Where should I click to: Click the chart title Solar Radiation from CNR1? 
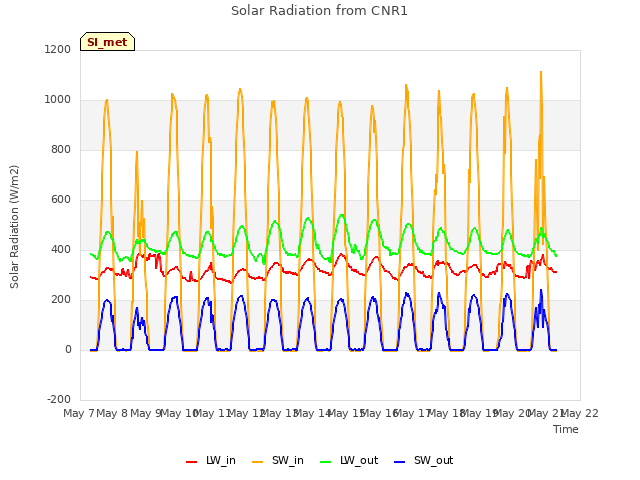pyautogui.click(x=319, y=11)
